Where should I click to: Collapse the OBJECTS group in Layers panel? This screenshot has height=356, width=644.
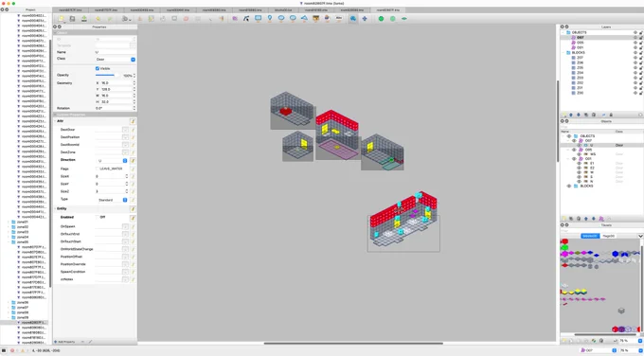pyautogui.click(x=563, y=32)
